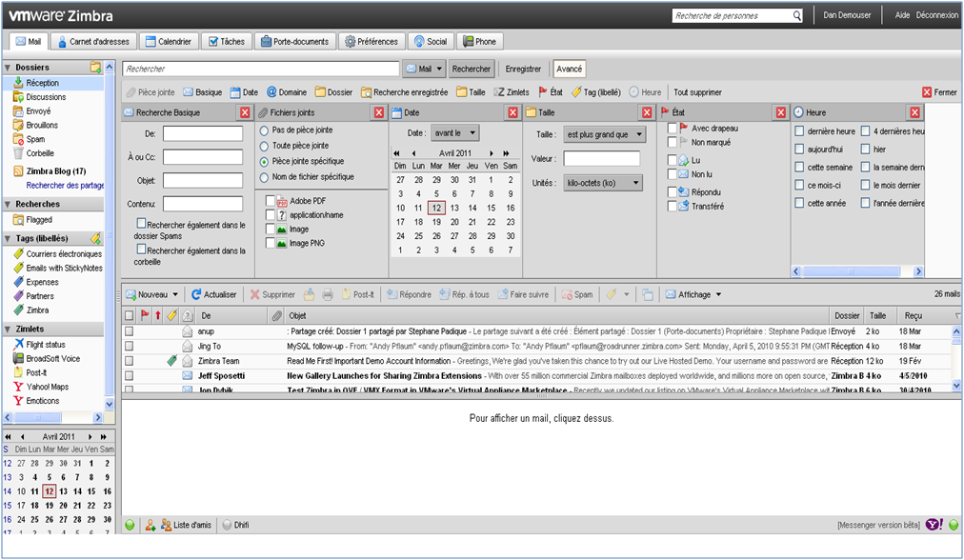The image size is (964, 560).
Task: Collapse the Recherches section
Action: (8, 204)
